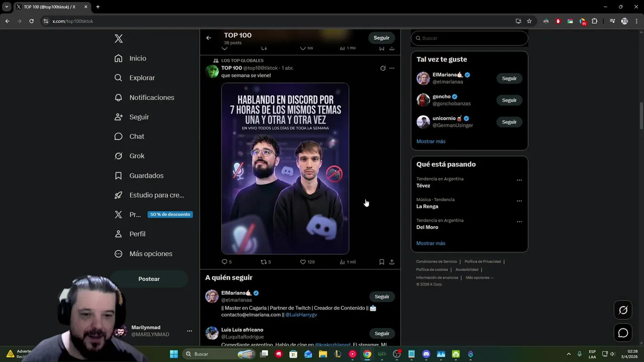Click the install app icon in the address bar
Image resolution: width=644 pixels, height=362 pixels.
click(x=518, y=21)
